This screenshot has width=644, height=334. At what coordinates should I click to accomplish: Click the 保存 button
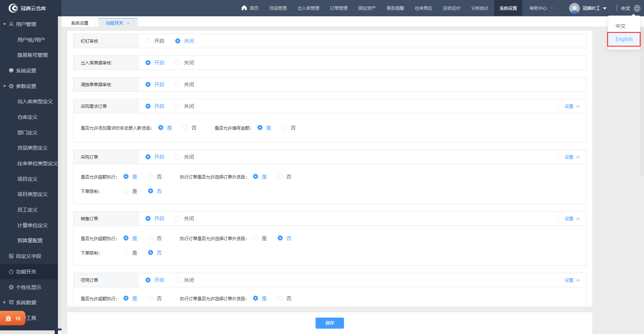coord(330,323)
